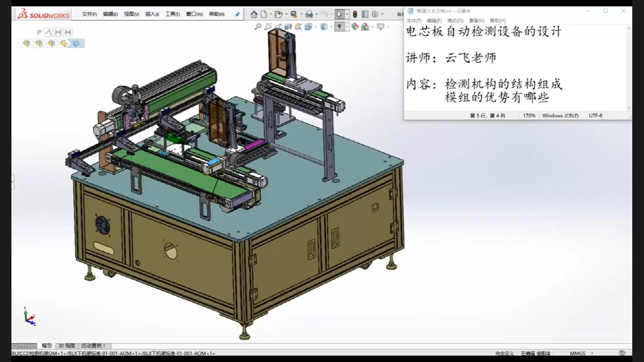The width and height of the screenshot is (644, 362).
Task: Click the Home icon in SolidWorks toolbar
Action: pyautogui.click(x=254, y=14)
